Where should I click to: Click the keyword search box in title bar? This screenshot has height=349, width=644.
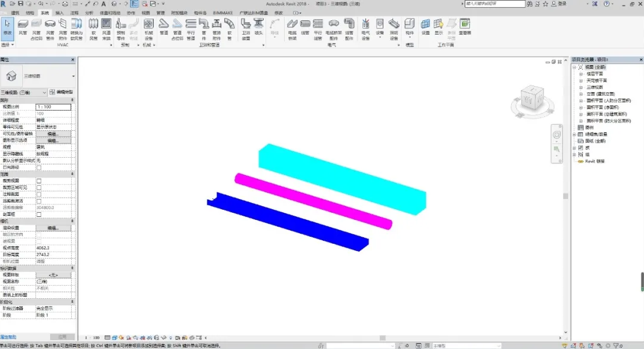tap(495, 4)
